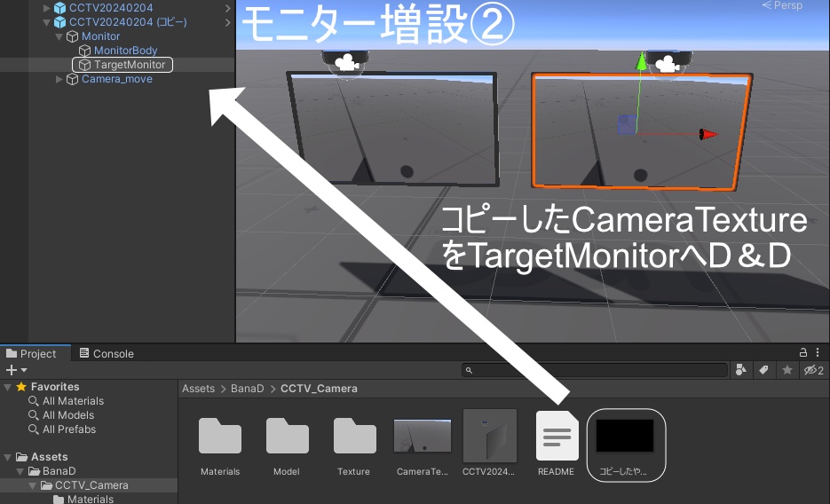Toggle the Project panel lock icon

click(803, 352)
